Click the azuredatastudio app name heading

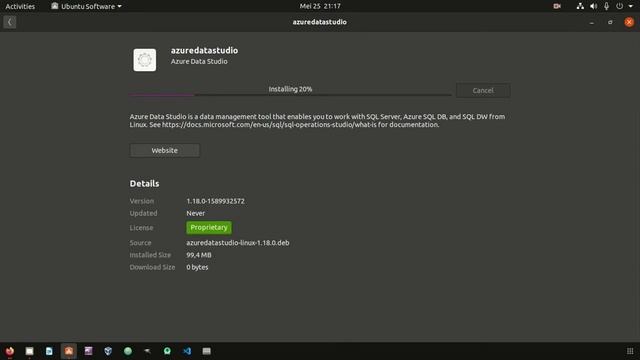(x=204, y=51)
